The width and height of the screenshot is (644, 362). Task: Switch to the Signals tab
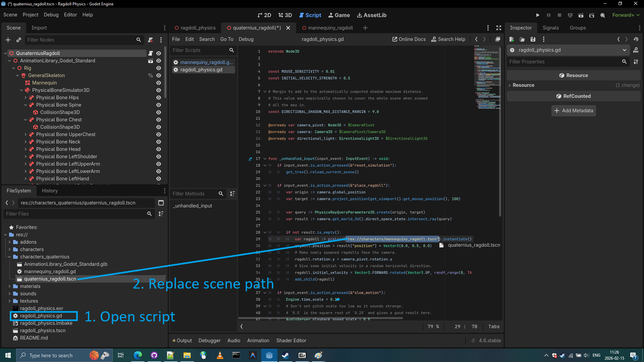[x=550, y=28]
